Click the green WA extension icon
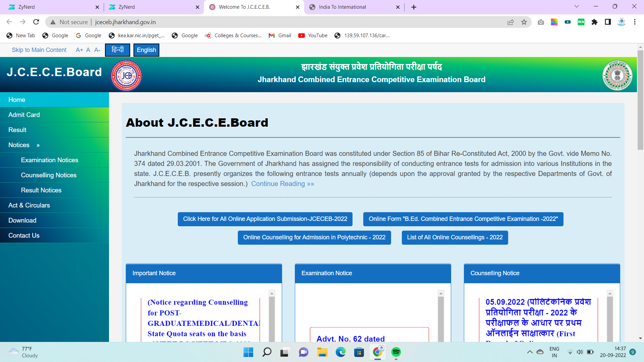This screenshot has height=362, width=644. click(581, 22)
